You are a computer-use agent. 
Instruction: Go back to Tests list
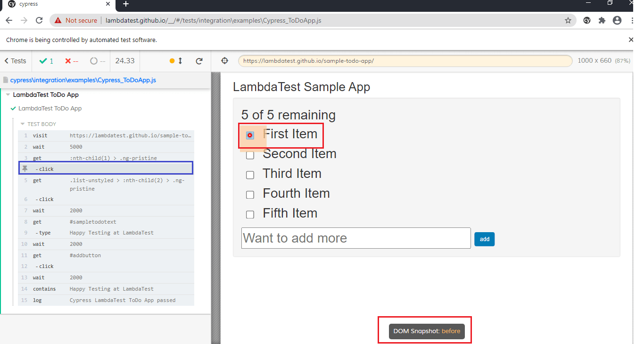[15, 61]
